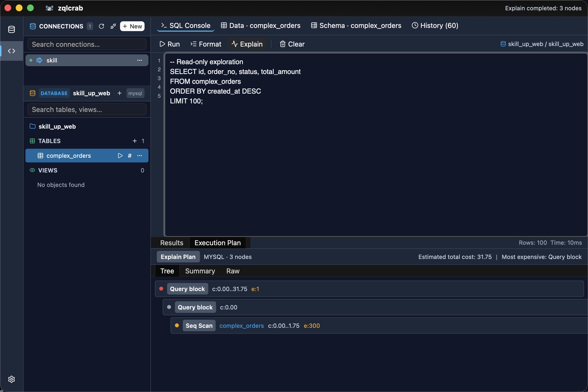Switch to the SQL Console tab
This screenshot has height=392, width=588.
point(185,25)
